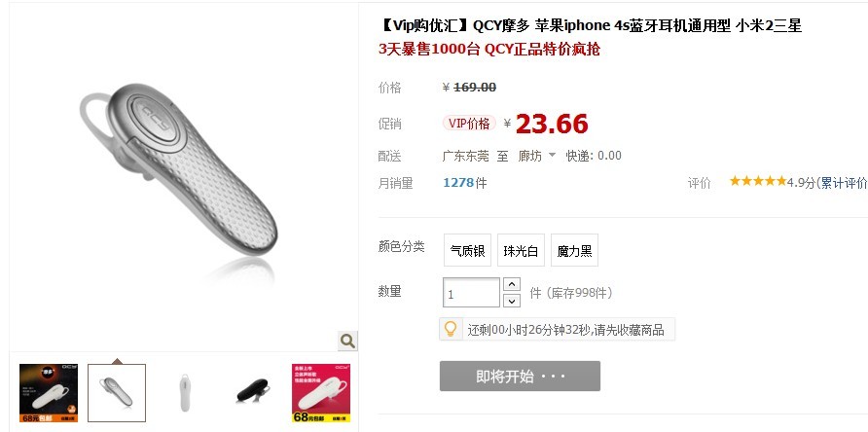
Task: Select the 气质银 color option
Action: 467,250
